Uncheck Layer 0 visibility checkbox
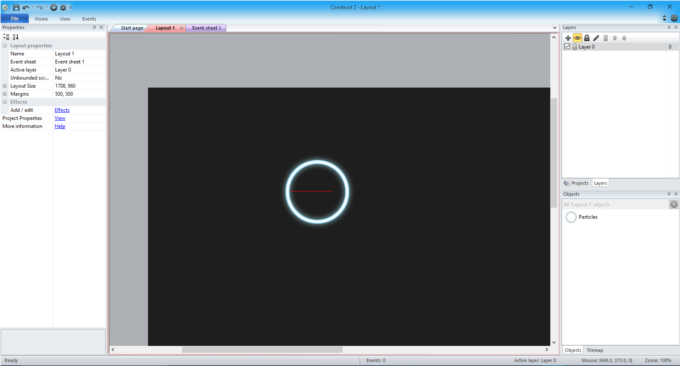This screenshot has width=680, height=366. [567, 46]
